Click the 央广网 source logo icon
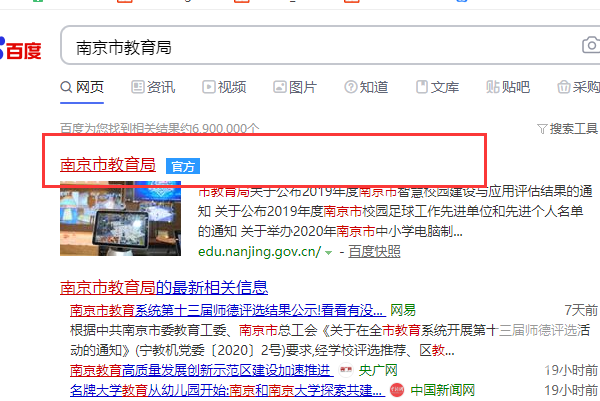600x401 pixels. pyautogui.click(x=346, y=370)
